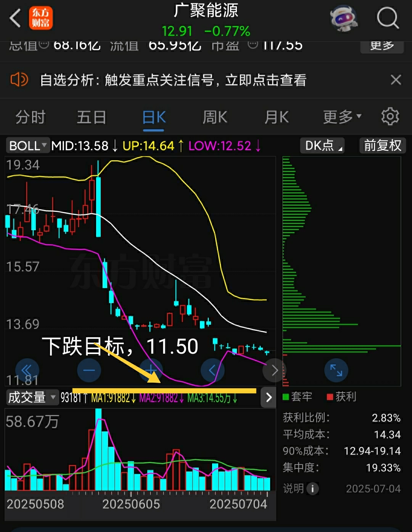412x532 pixels.
Task: Tap the 市盈 help icon
Action: point(253,45)
